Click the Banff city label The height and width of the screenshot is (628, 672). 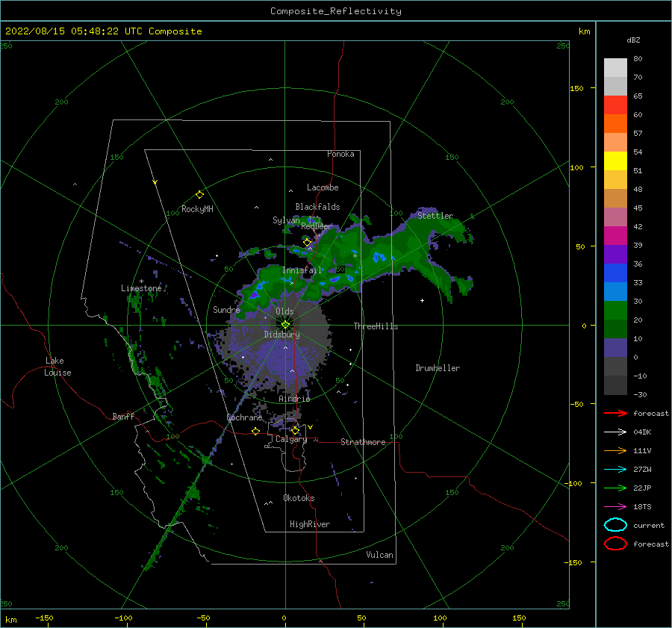tap(123, 417)
